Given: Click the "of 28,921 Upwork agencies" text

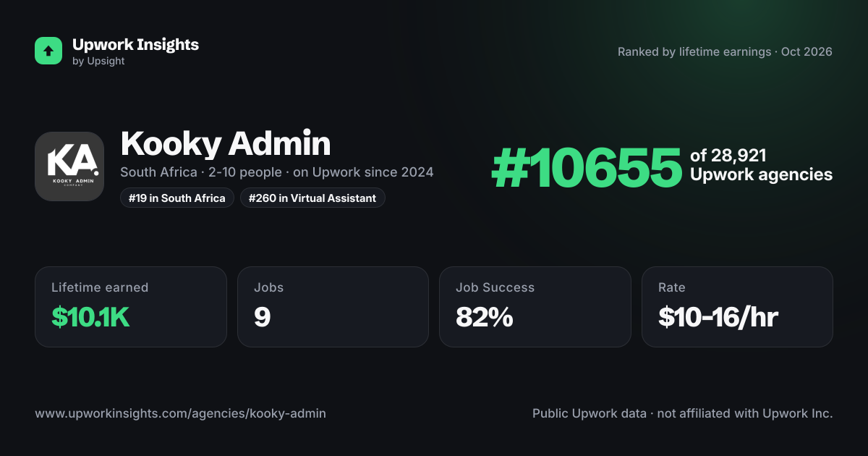Looking at the screenshot, I should point(761,165).
